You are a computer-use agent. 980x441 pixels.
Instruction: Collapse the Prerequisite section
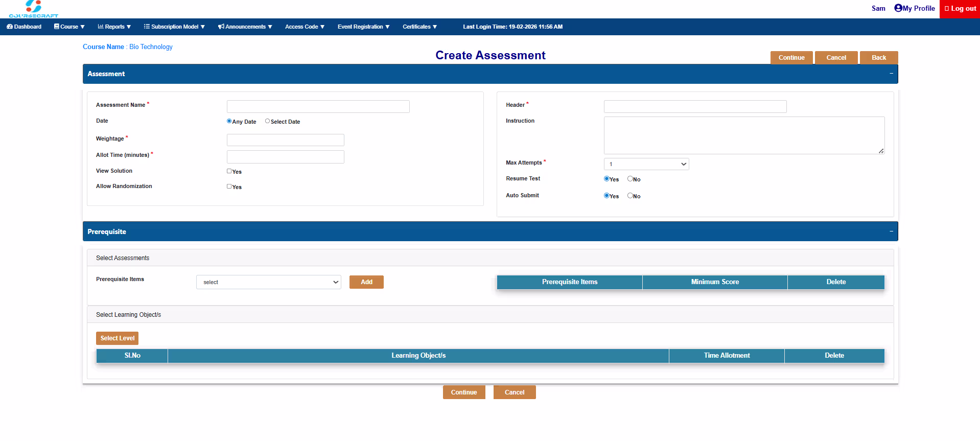(891, 231)
